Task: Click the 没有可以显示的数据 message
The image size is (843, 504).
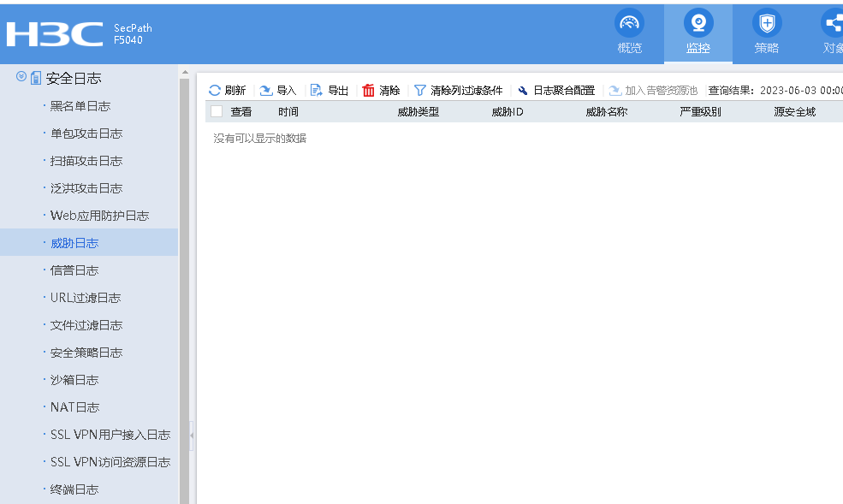Action: pyautogui.click(x=259, y=139)
